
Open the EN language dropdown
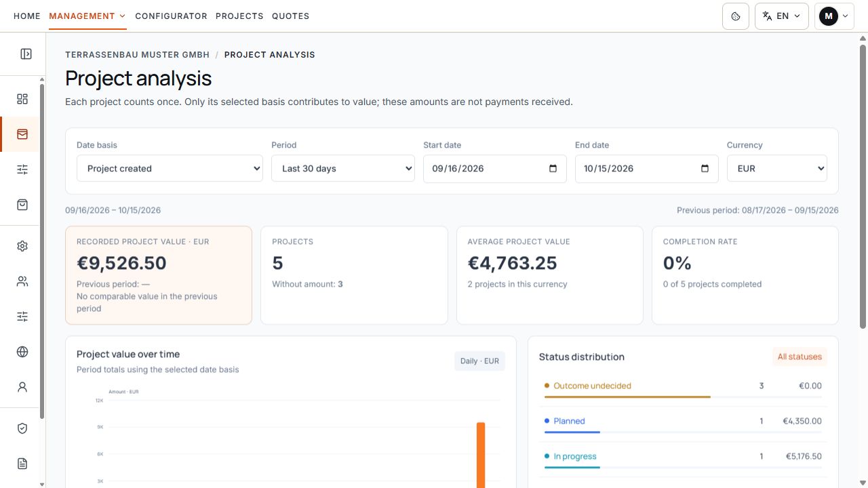(x=782, y=16)
